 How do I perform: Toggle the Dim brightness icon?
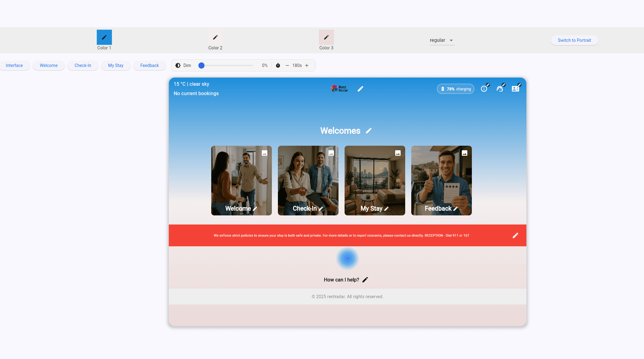coord(178,65)
